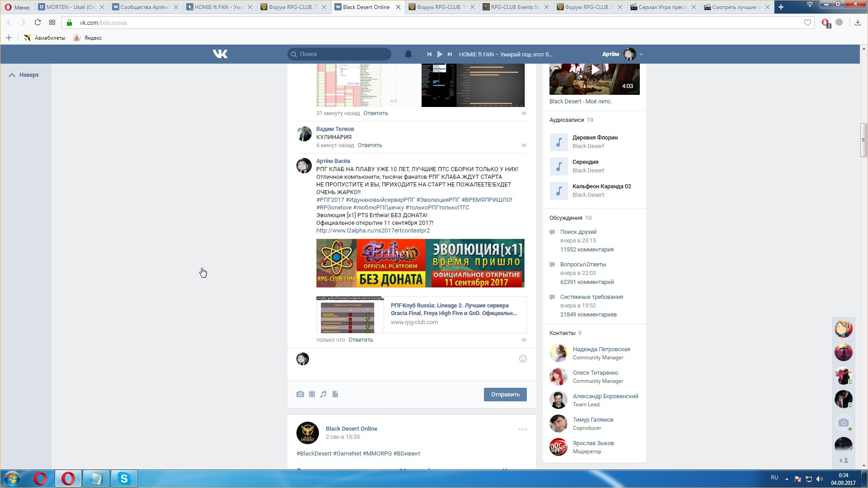Switch to MORTEN - Ukali tab
The image size is (868, 488).
tap(71, 7)
